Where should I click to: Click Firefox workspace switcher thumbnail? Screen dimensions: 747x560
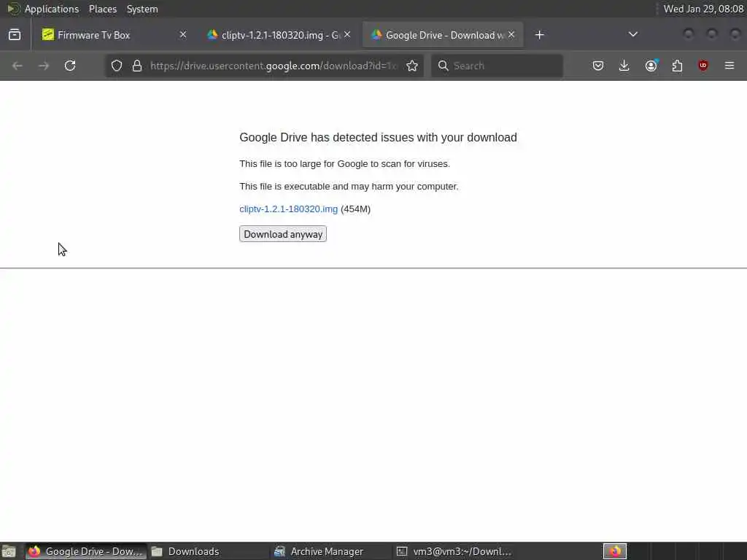click(615, 551)
